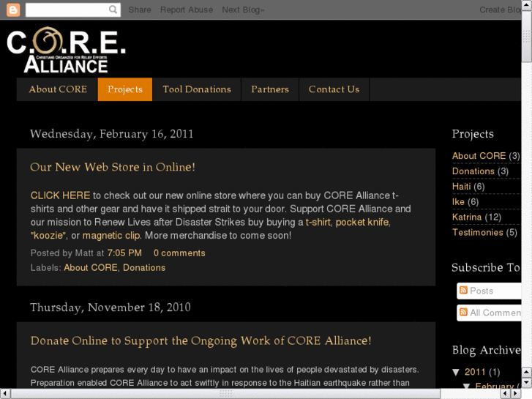Image resolution: width=532 pixels, height=399 pixels.
Task: Click the horizontal scrollbar left arrow
Action: pyautogui.click(x=4, y=394)
